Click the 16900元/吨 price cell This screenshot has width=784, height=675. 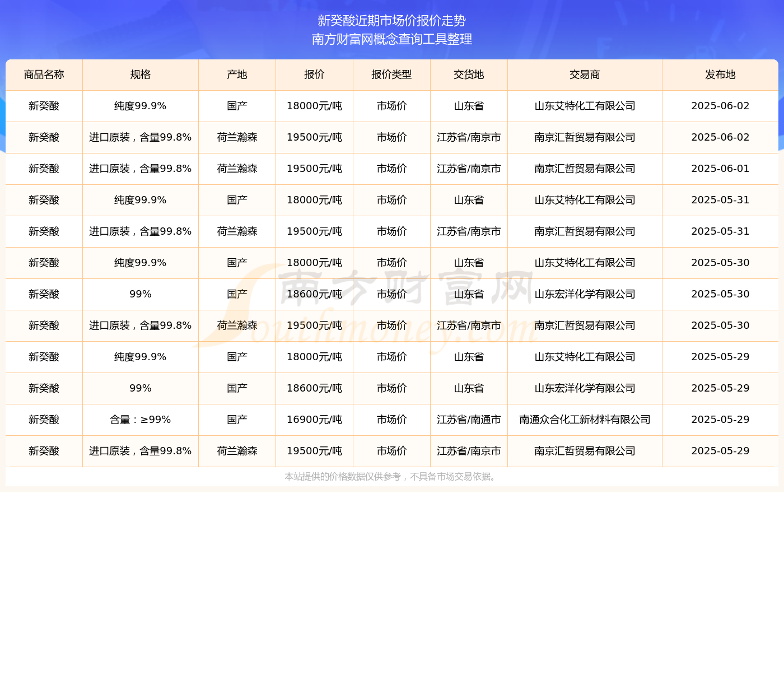[x=315, y=420]
